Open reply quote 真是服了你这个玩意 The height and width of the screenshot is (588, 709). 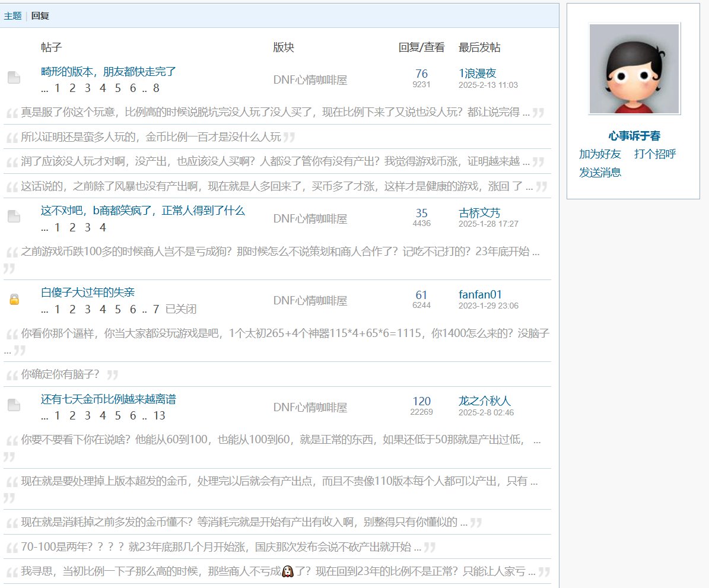click(275, 112)
